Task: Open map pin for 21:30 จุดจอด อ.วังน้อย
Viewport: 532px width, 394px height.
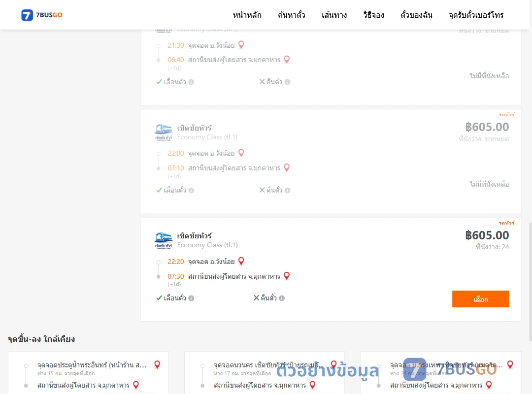Action: pos(241,45)
